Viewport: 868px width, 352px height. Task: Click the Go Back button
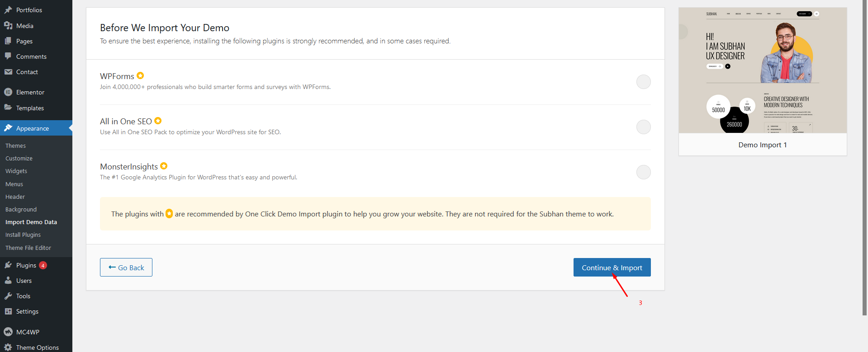pos(126,268)
